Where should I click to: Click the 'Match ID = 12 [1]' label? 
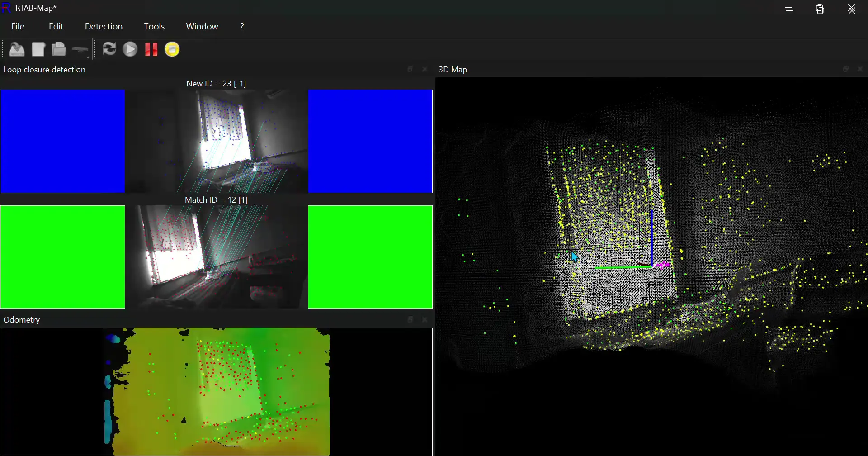216,199
